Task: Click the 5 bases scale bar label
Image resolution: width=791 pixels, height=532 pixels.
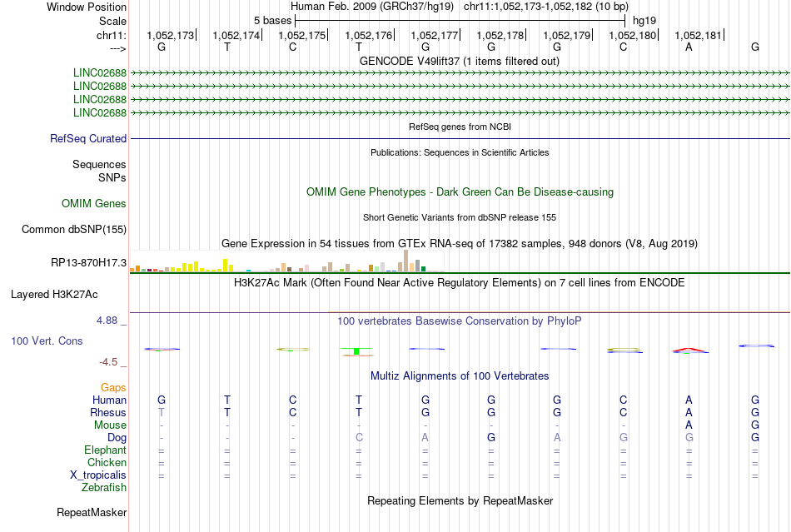Action: 272,21
